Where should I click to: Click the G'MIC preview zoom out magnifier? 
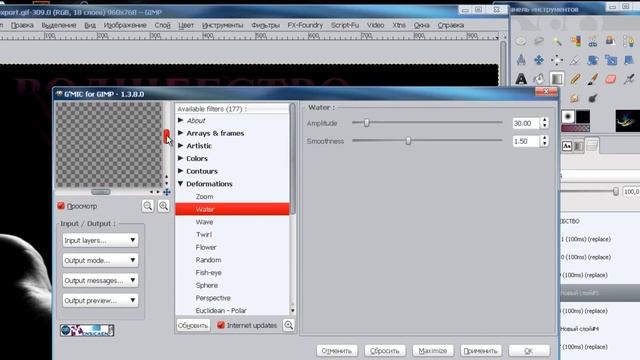(148, 206)
